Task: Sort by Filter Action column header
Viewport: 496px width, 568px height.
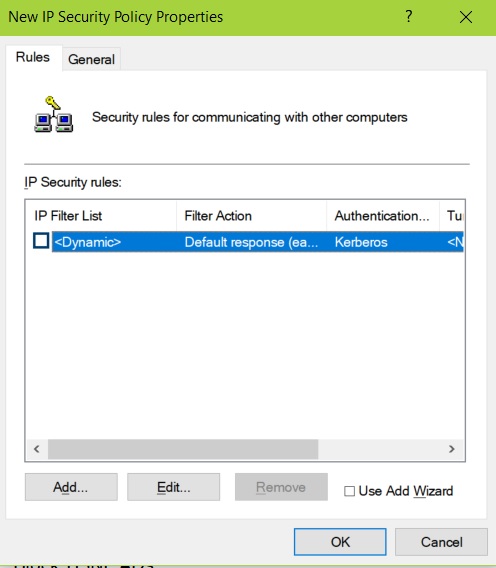Action: coord(251,216)
